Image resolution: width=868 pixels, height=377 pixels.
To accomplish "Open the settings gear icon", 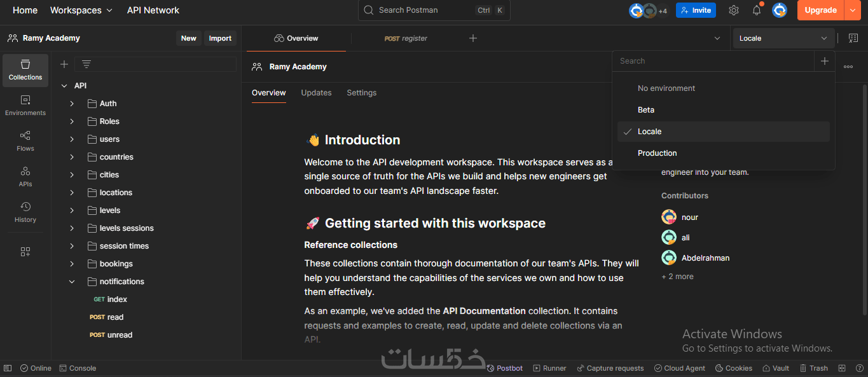I will (734, 10).
